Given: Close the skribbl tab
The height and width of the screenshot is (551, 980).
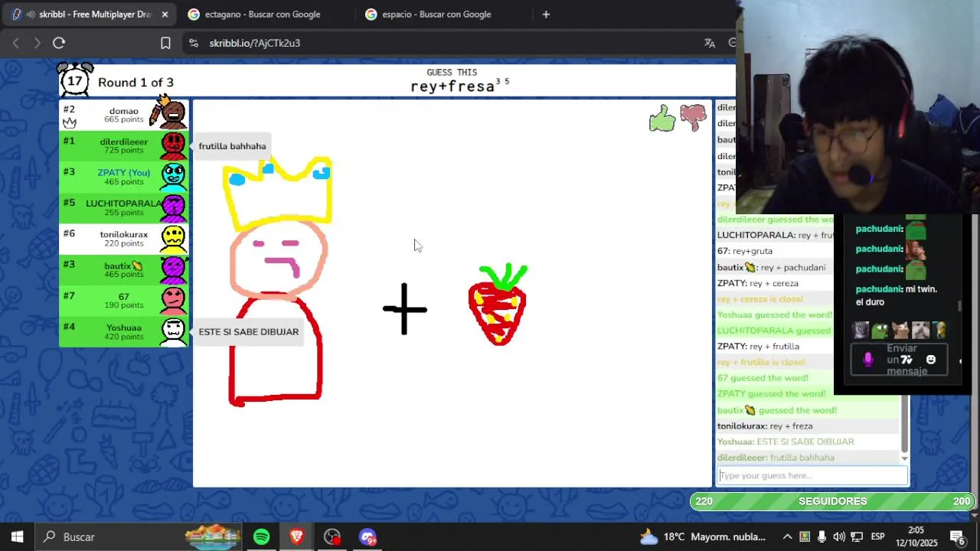Looking at the screenshot, I should pyautogui.click(x=165, y=14).
